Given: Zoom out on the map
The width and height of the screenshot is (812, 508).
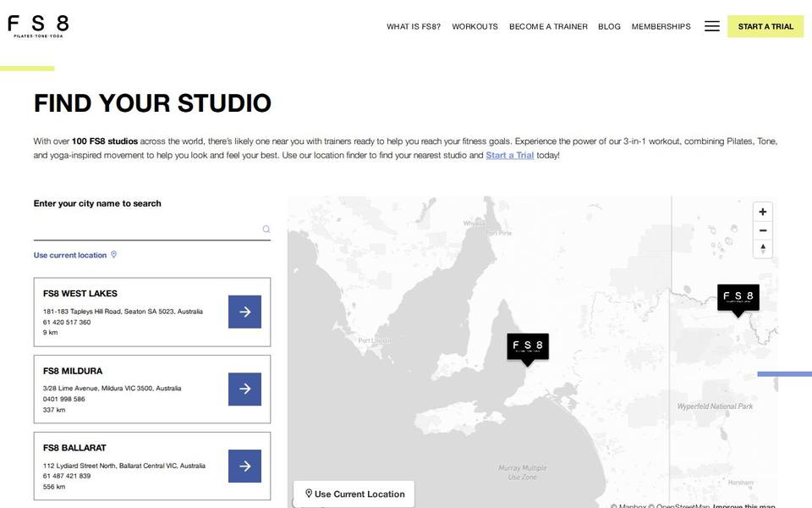Looking at the screenshot, I should (x=762, y=230).
